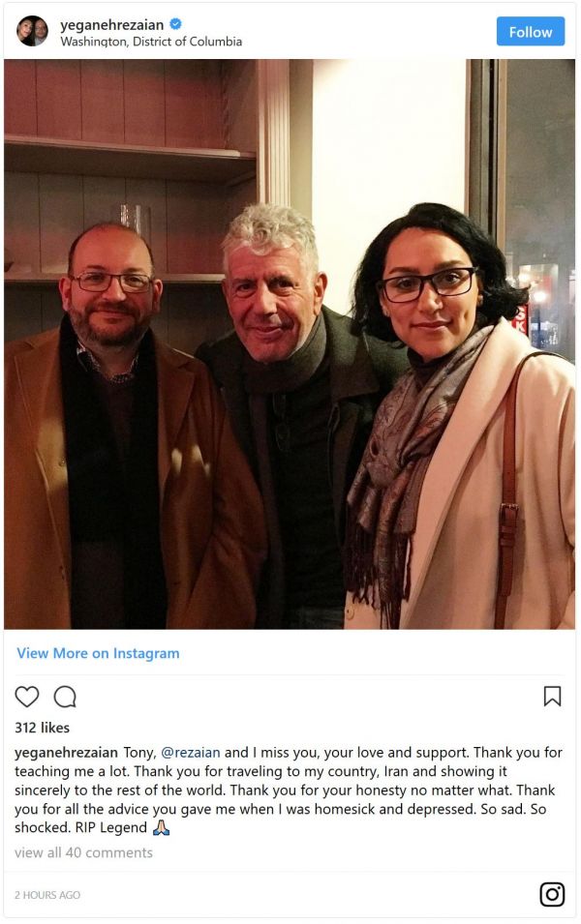Click the blue verified badge
Screen dimensions: 581x924
point(176,24)
